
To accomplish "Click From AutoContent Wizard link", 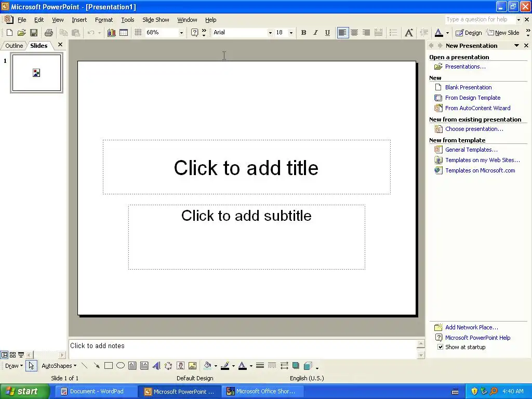I will [478, 108].
